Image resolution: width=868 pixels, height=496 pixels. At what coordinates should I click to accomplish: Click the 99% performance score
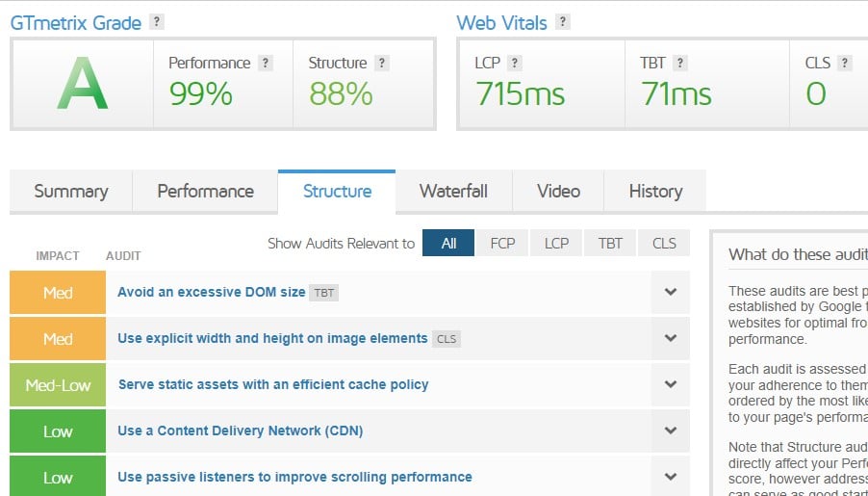click(x=200, y=93)
